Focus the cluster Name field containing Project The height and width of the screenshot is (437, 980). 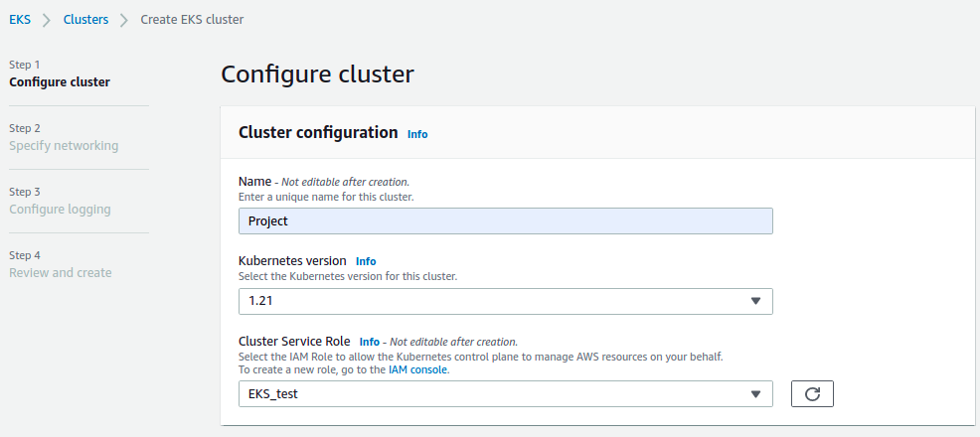pos(506,221)
